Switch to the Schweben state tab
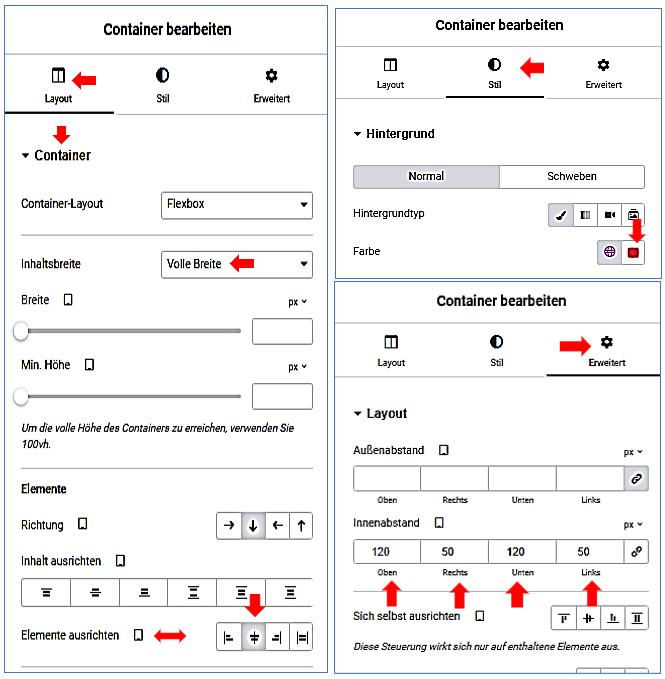This screenshot has height=679, width=665. (571, 176)
